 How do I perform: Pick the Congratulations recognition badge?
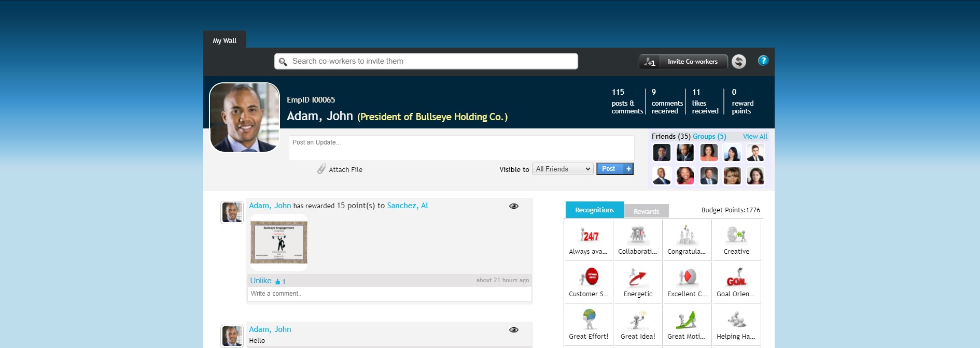click(x=687, y=240)
